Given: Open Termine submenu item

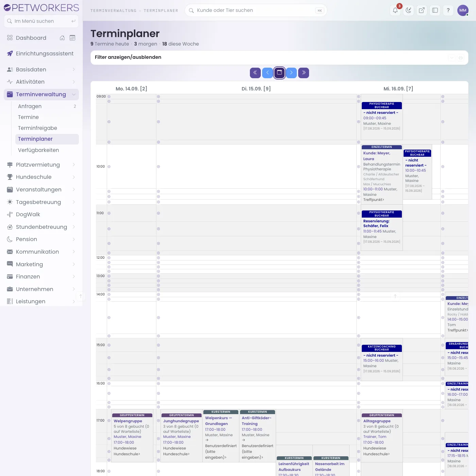Looking at the screenshot, I should point(47,117).
